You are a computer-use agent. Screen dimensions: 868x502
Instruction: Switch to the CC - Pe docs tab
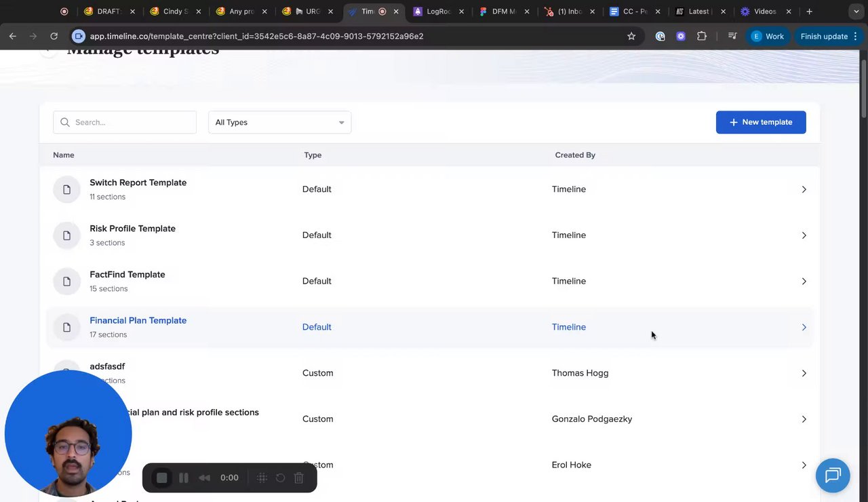[636, 12]
